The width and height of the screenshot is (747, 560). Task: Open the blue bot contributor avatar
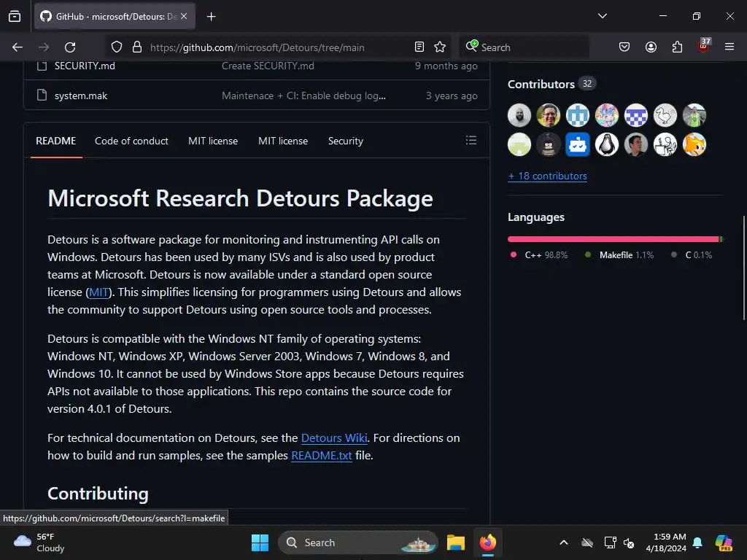[578, 144]
